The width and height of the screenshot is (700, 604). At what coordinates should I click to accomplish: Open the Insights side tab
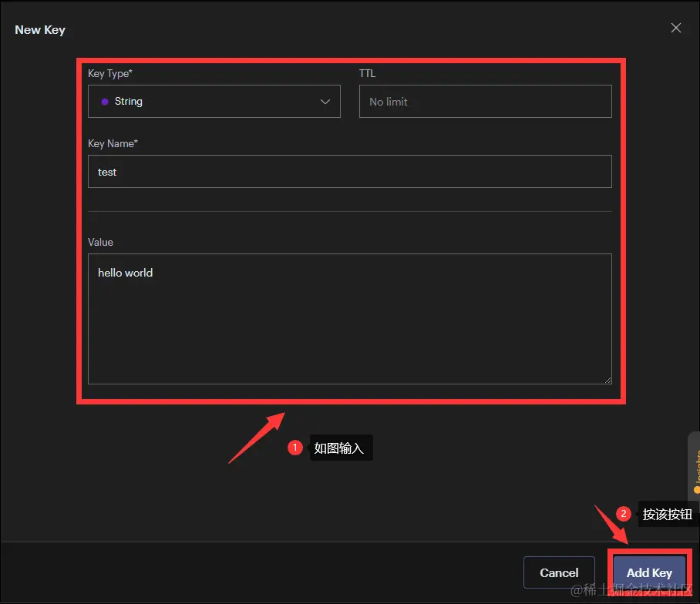695,466
